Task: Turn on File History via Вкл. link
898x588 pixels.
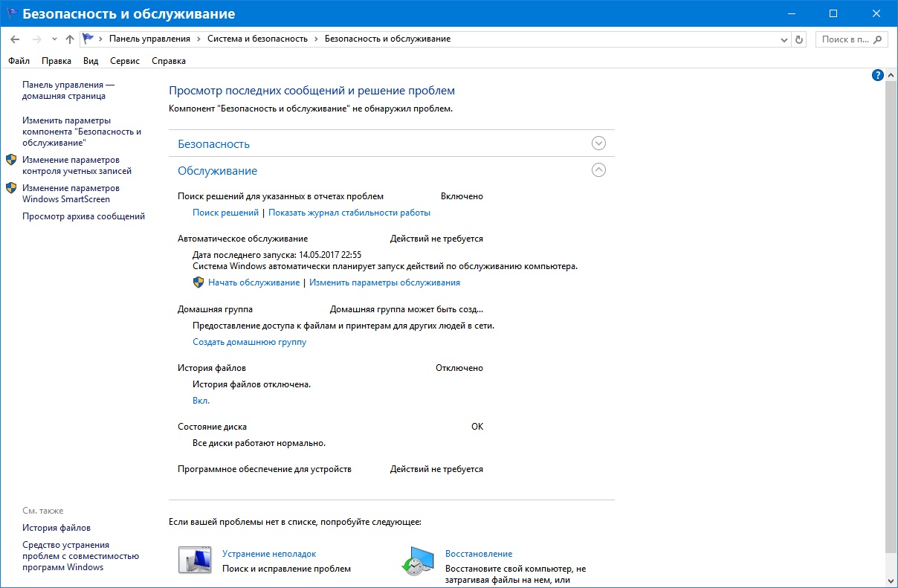Action: 201,401
